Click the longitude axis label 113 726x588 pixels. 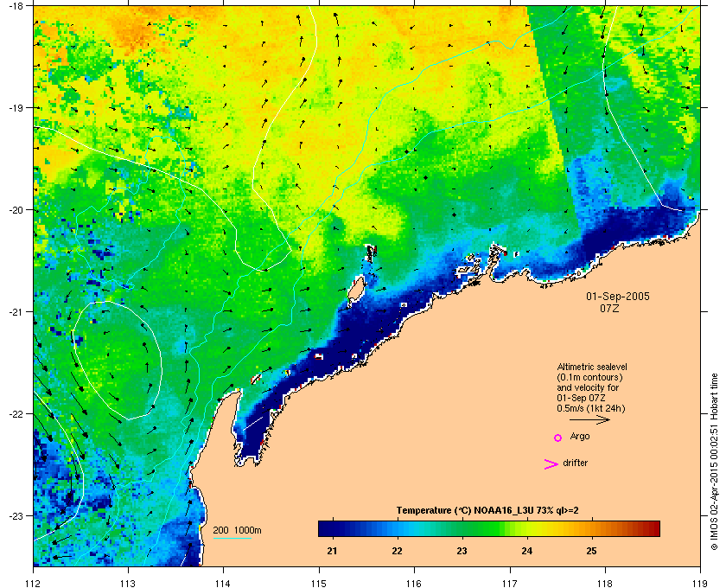coord(128,583)
